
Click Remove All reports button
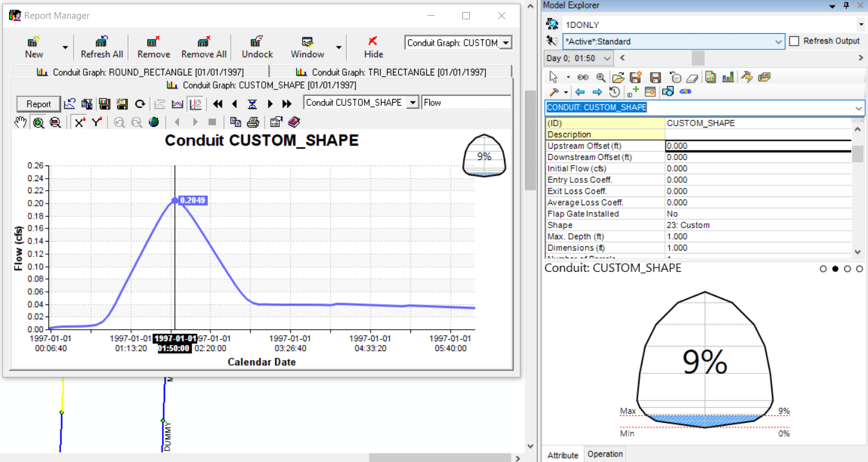(x=204, y=47)
